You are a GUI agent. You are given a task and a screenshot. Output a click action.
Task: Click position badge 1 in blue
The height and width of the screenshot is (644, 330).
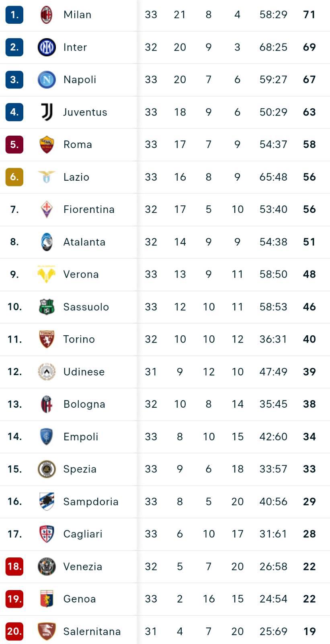coord(14,15)
